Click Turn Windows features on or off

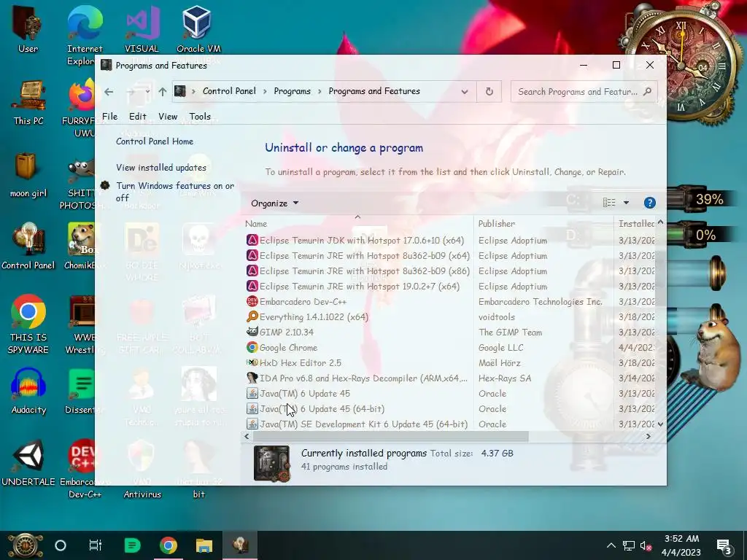(175, 192)
